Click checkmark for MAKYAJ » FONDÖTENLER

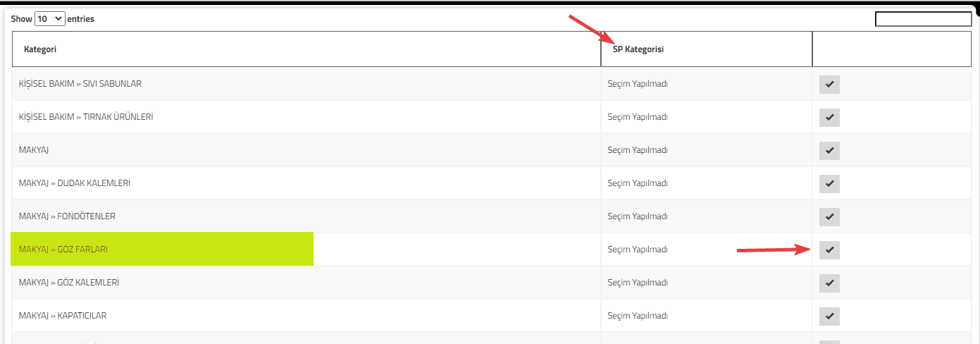(x=829, y=216)
